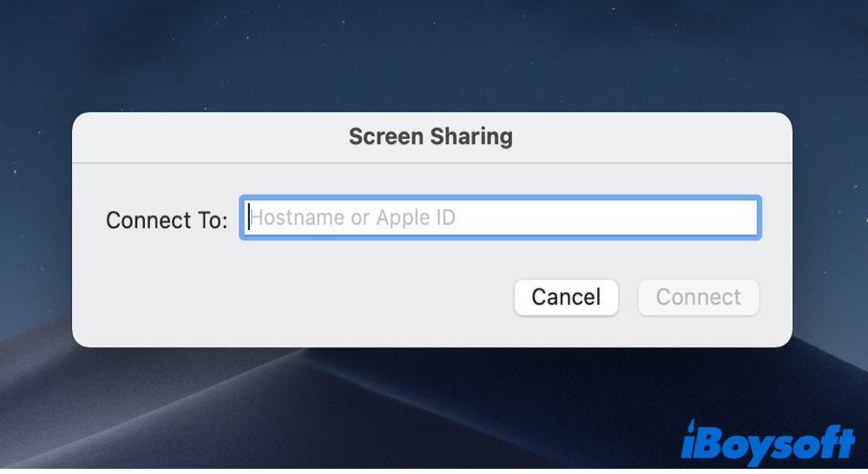The height and width of the screenshot is (474, 868).
Task: Click the droplet dot on iBoysoft's letter i
Action: click(x=692, y=425)
